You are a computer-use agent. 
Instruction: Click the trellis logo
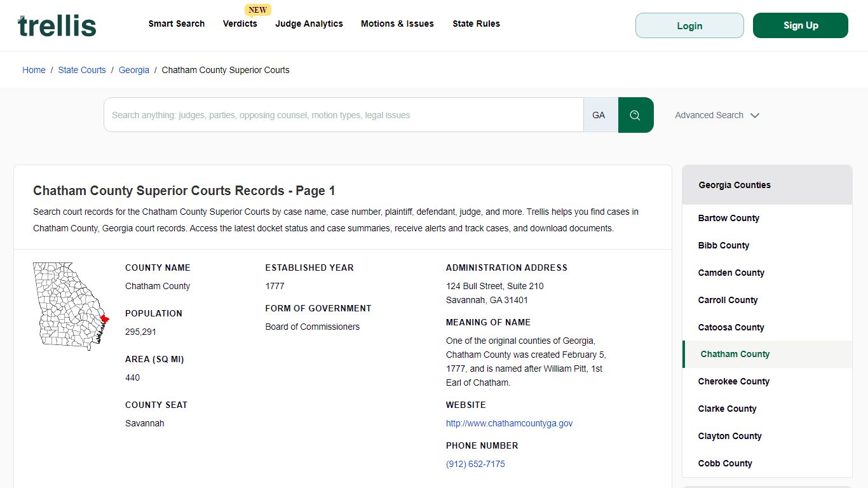point(57,25)
